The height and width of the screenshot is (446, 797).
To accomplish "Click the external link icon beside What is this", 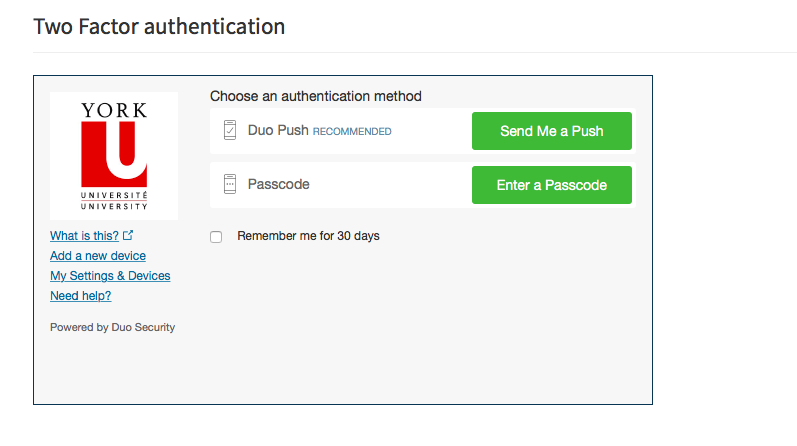I will [128, 235].
